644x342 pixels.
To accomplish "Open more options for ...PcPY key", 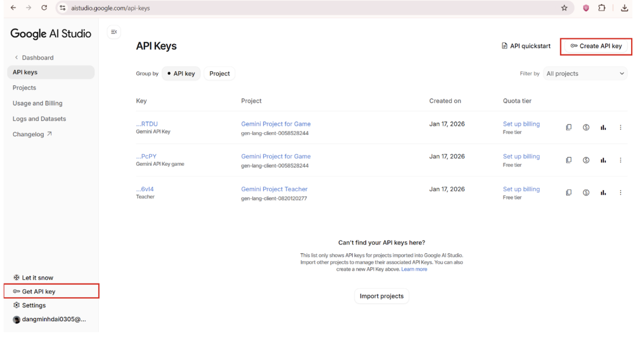I will [x=620, y=160].
